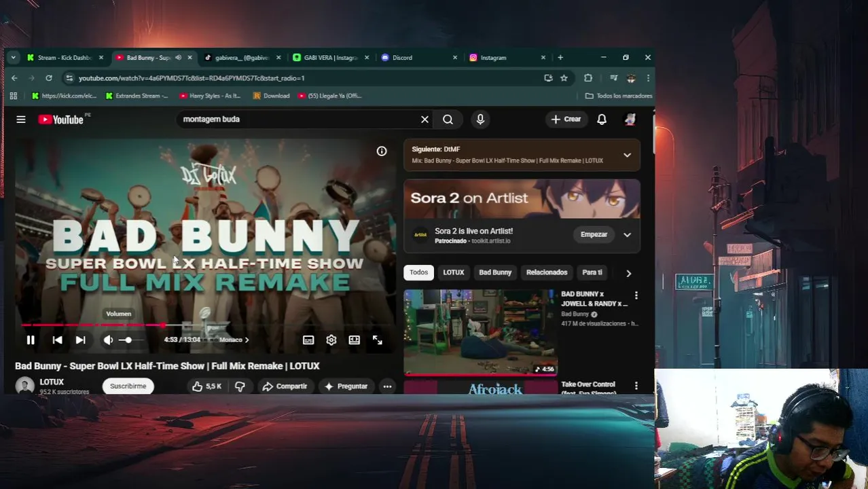Expand the Sora 2 ad options chevron
This screenshot has width=868, height=489.
tap(627, 235)
